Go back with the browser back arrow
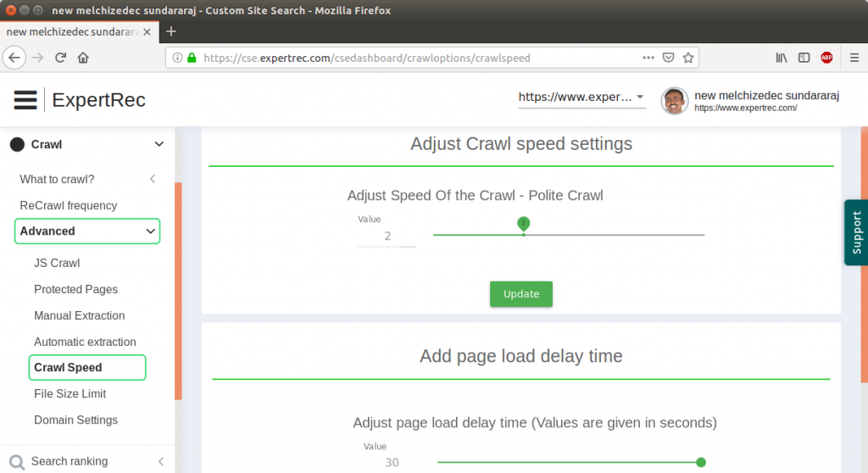868x473 pixels. (x=14, y=58)
